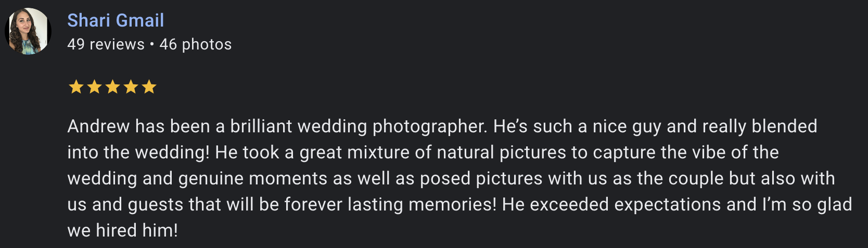
Task: Click the final line "we hired him!"
Action: click(123, 230)
